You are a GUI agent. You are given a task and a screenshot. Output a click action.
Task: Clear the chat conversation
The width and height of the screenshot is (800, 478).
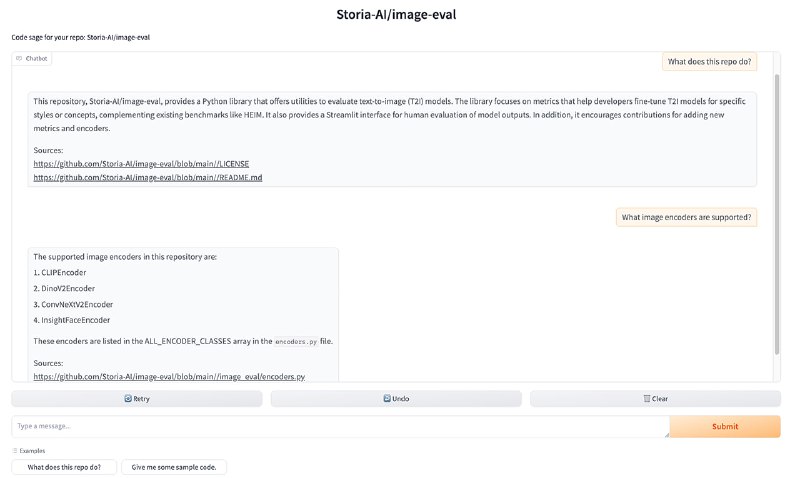coord(655,398)
